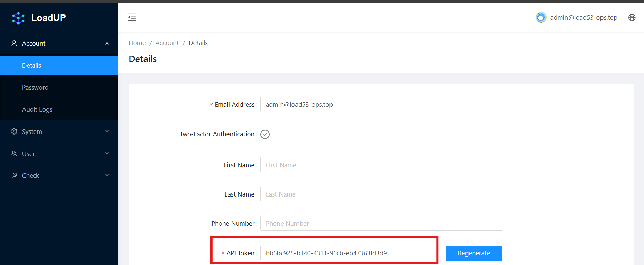
Task: Go to Home via breadcrumb link
Action: point(137,43)
